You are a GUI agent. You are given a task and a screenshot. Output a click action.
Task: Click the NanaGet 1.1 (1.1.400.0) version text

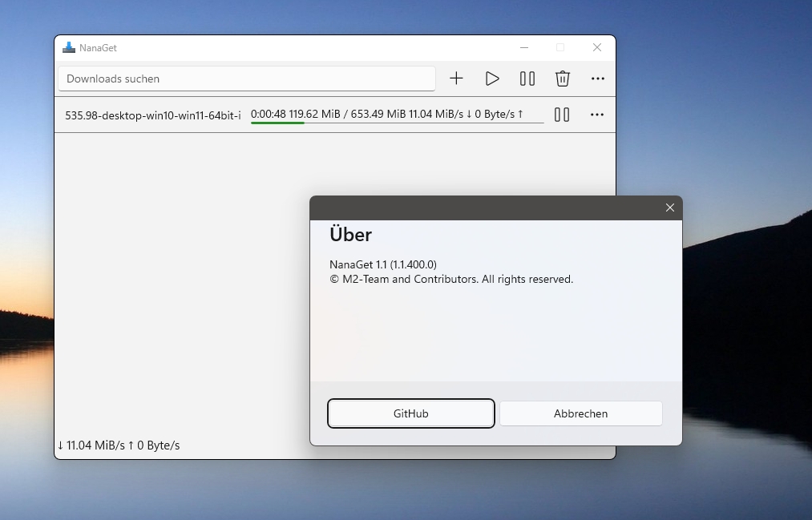coord(383,264)
